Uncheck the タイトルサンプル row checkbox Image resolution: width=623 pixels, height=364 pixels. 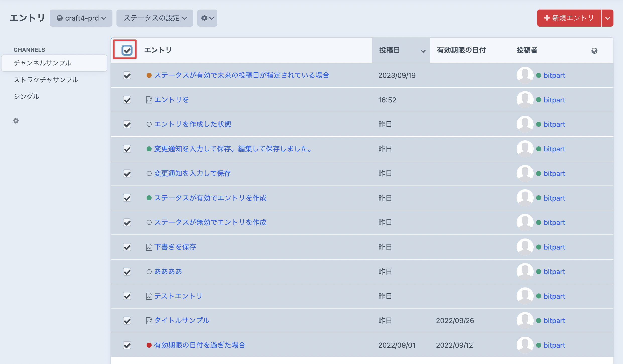tap(127, 321)
